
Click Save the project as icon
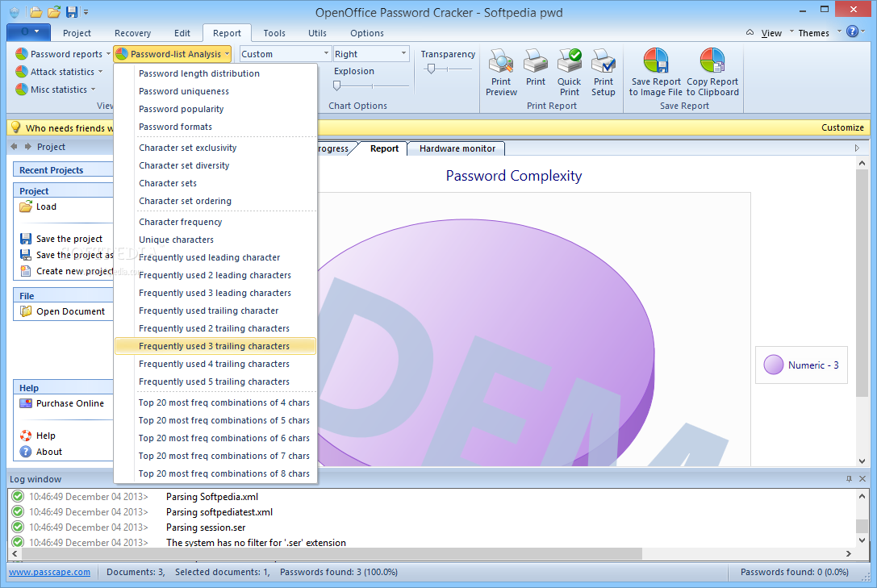26,255
